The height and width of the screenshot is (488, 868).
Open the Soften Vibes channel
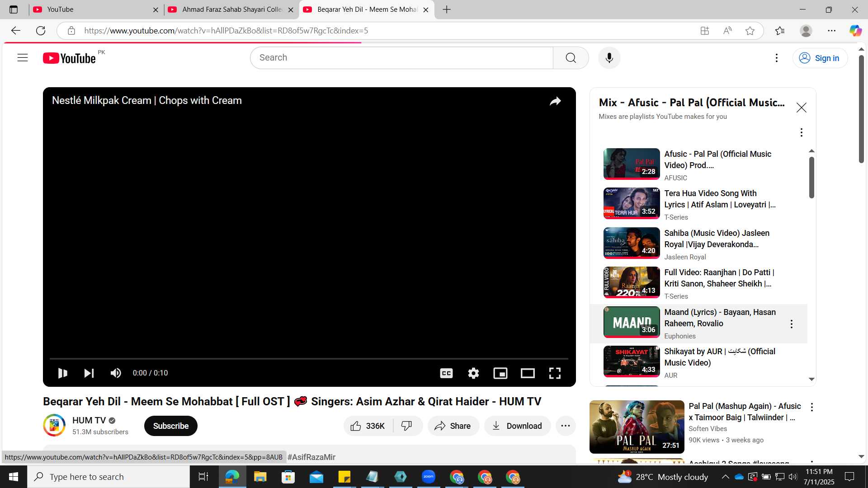click(x=708, y=429)
